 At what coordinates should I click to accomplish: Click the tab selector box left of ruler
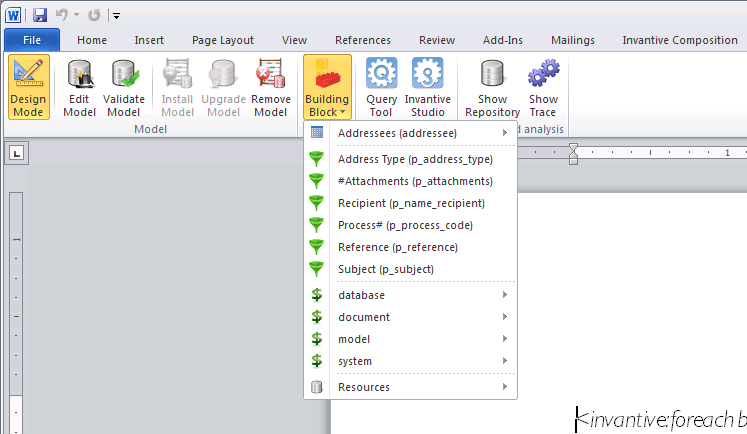click(18, 153)
